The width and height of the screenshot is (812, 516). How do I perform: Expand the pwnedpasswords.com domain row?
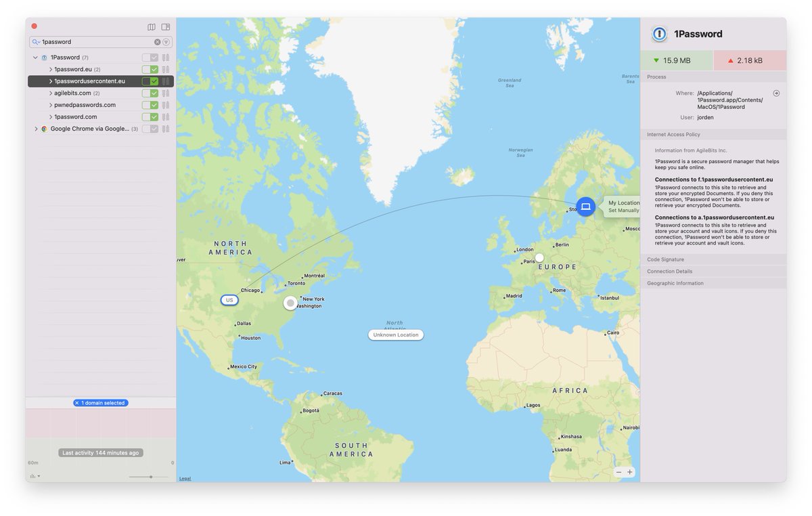tap(51, 105)
